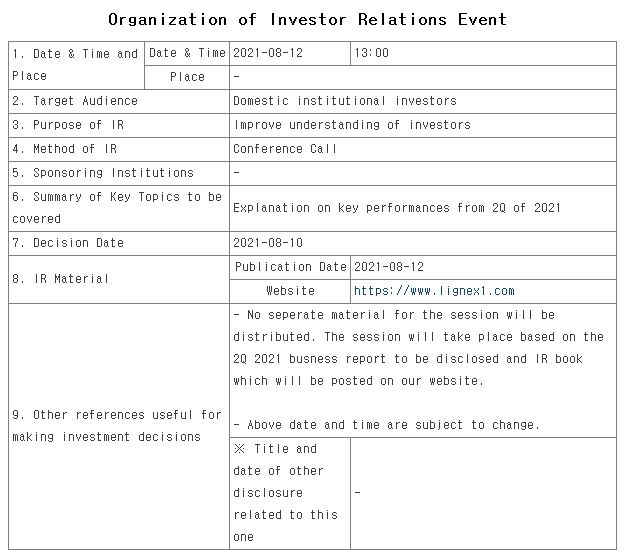The width and height of the screenshot is (626, 556).
Task: Click the publication date value 2021-08-12
Action: [x=389, y=267]
